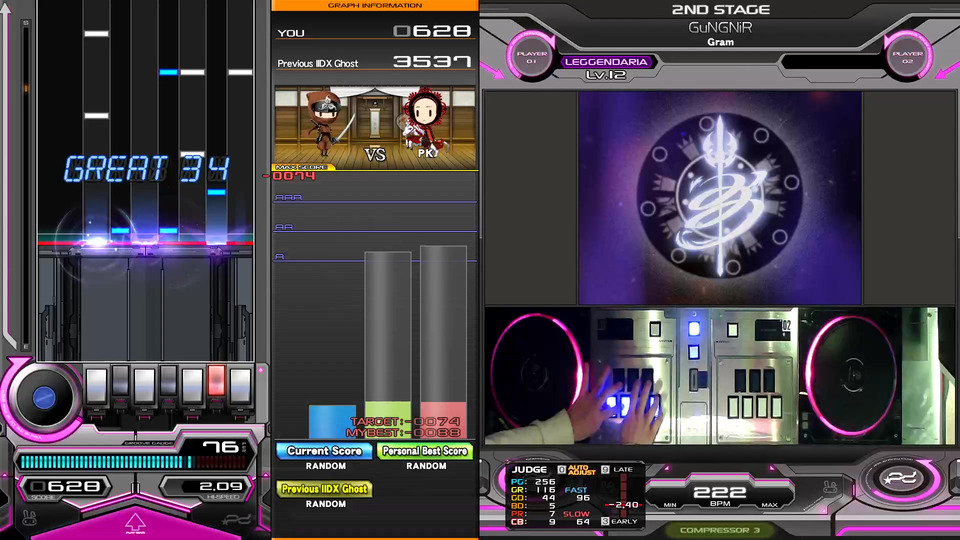
Task: Click the Lv.12 level label
Action: tap(606, 75)
